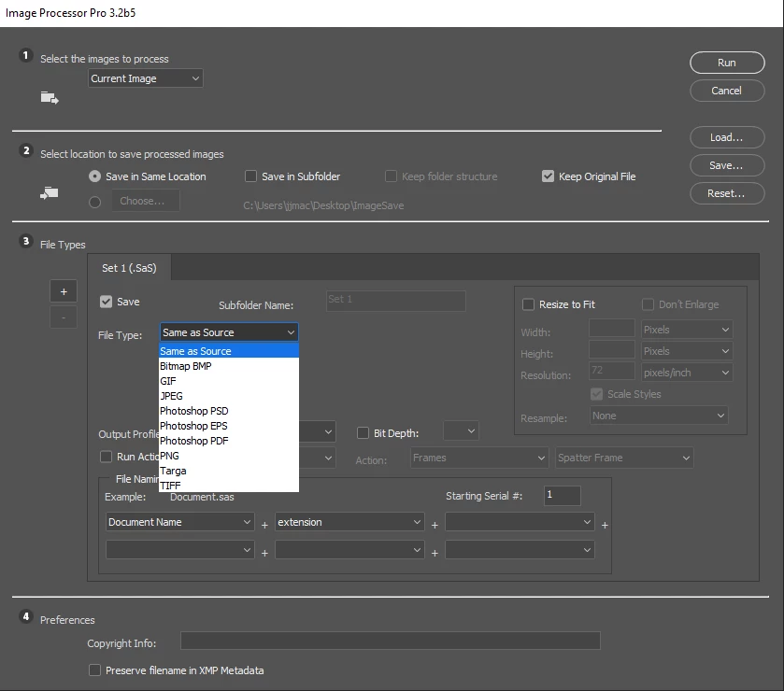Viewport: 784px width, 691px height.
Task: Click the save location folder icon in step 2
Action: [49, 193]
